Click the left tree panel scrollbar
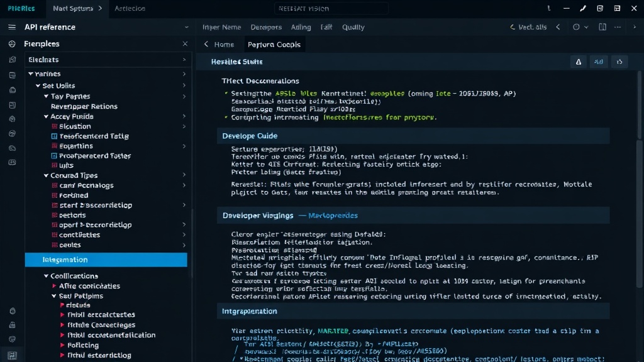 (192, 244)
